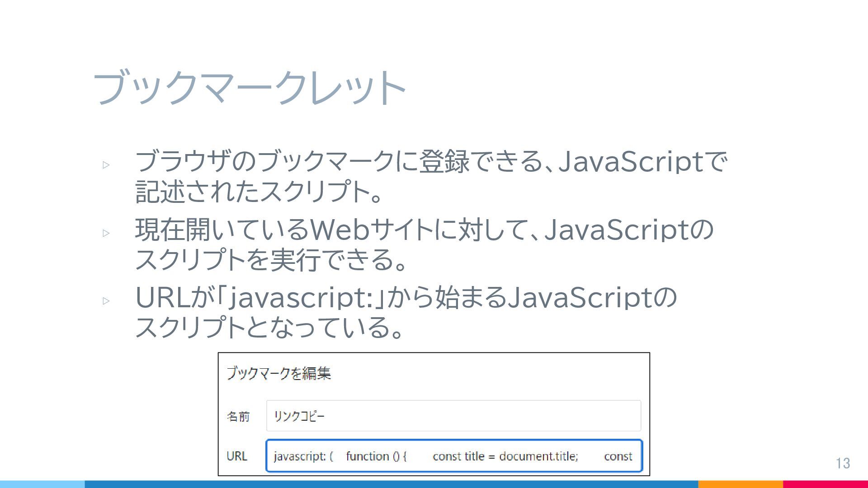Click the ブックマークを編集 dialog heading
The height and width of the screenshot is (488, 868).
coord(278,373)
